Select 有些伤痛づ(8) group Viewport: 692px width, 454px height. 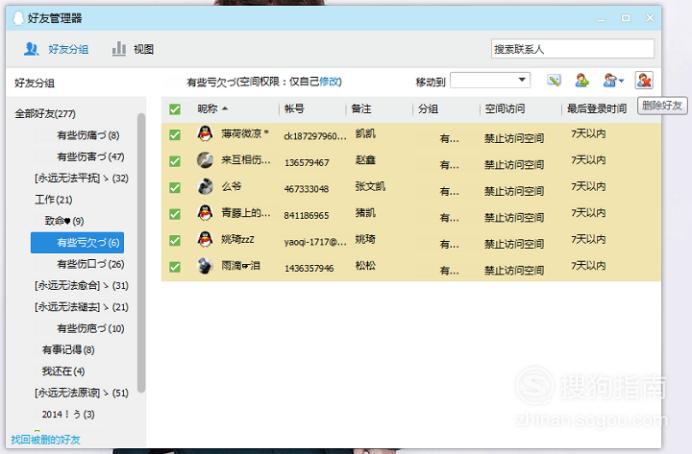pos(88,135)
